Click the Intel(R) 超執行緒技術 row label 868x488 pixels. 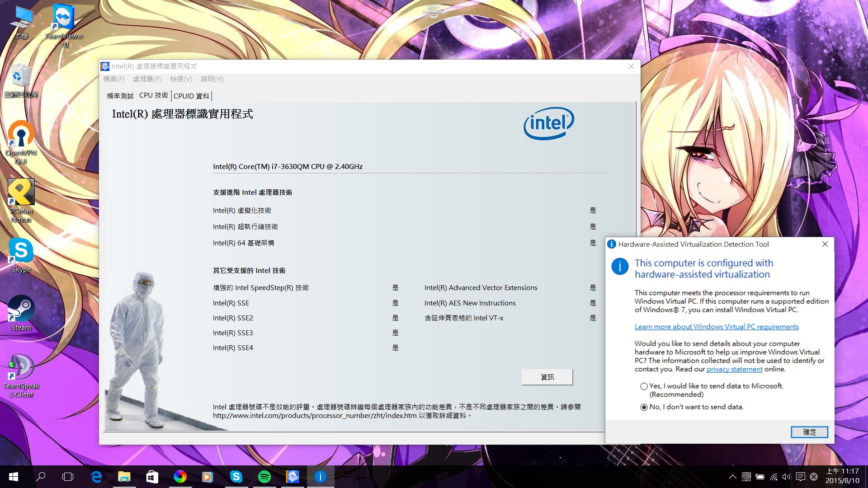click(245, 227)
